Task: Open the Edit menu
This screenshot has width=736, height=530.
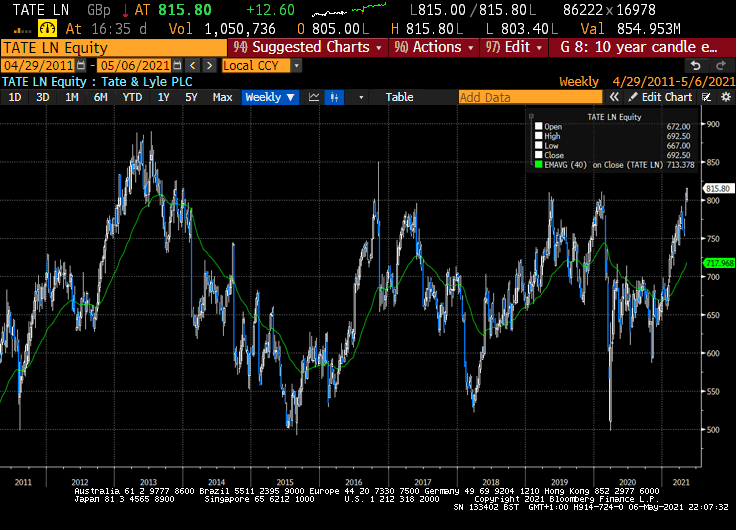Action: click(x=514, y=47)
